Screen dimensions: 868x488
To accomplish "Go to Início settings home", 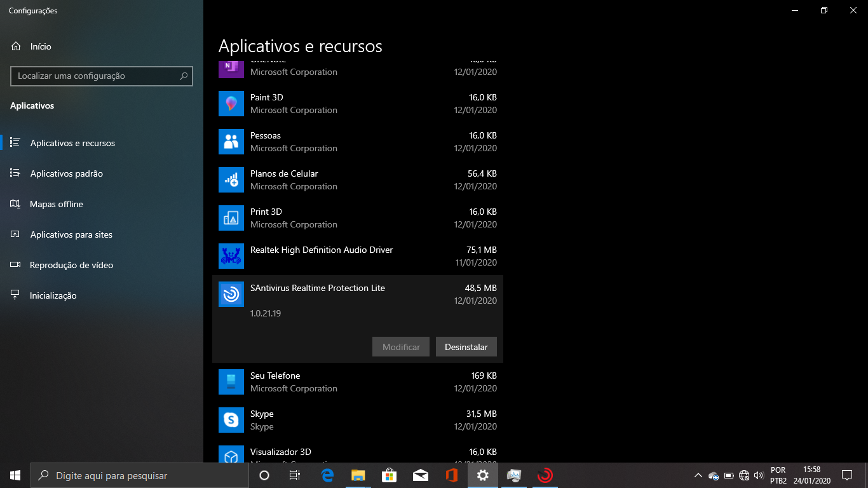I will (102, 46).
